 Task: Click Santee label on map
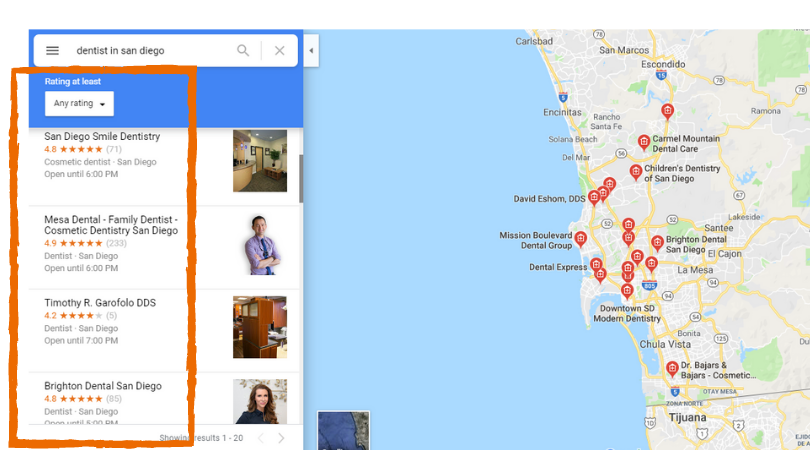719,228
